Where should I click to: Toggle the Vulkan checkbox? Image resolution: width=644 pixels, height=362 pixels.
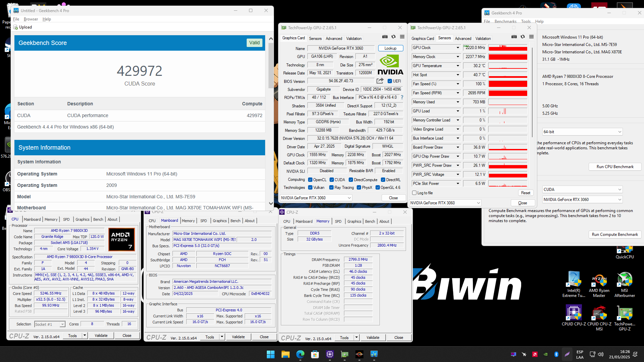point(310,188)
